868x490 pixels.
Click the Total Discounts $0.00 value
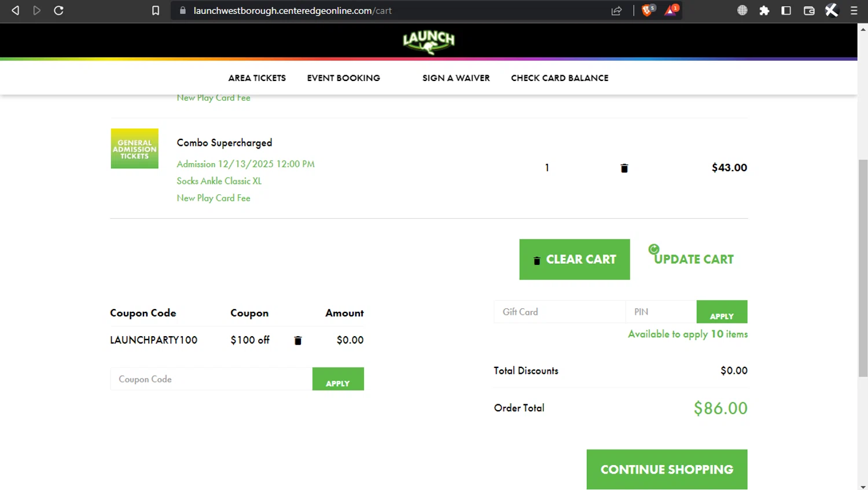[x=734, y=371]
